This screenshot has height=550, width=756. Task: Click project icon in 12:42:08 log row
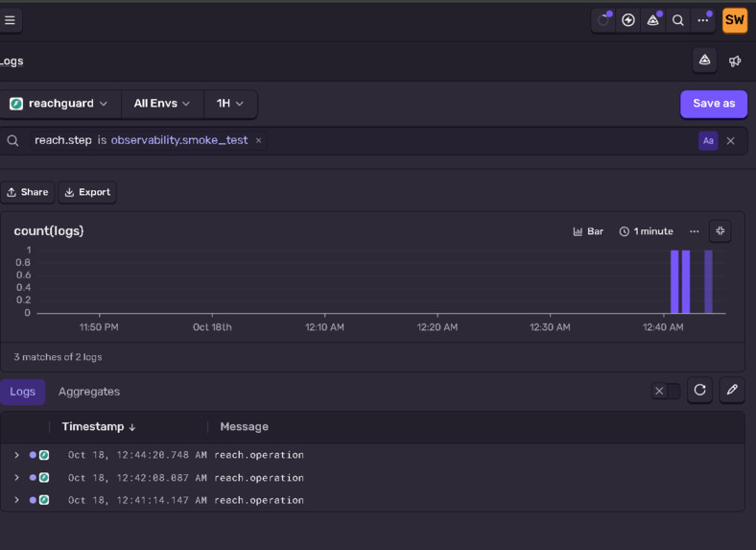click(x=44, y=478)
